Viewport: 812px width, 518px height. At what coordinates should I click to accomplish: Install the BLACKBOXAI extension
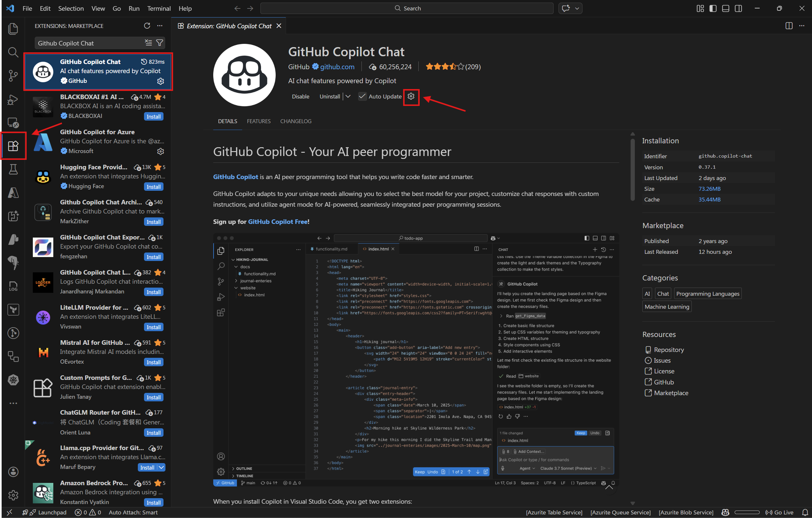coord(153,117)
